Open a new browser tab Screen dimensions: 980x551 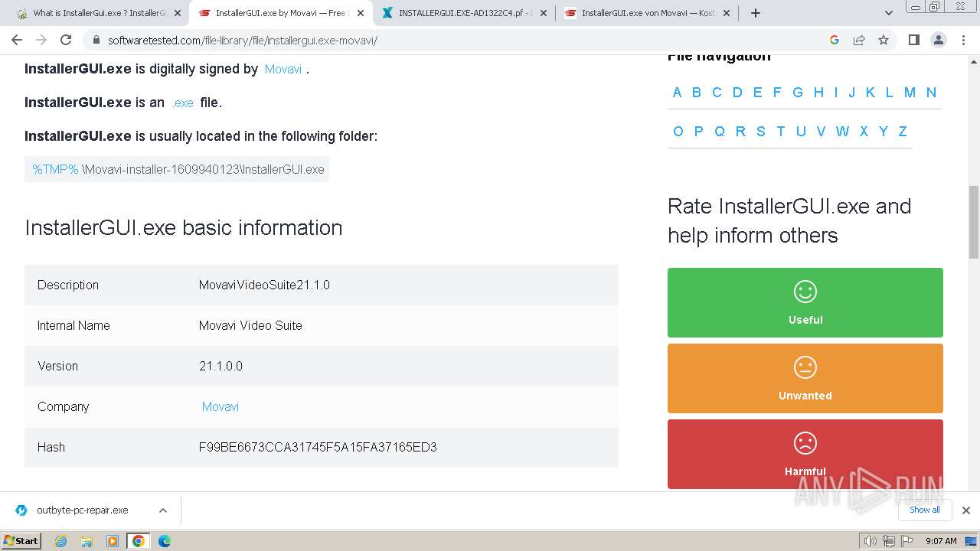pos(756,13)
